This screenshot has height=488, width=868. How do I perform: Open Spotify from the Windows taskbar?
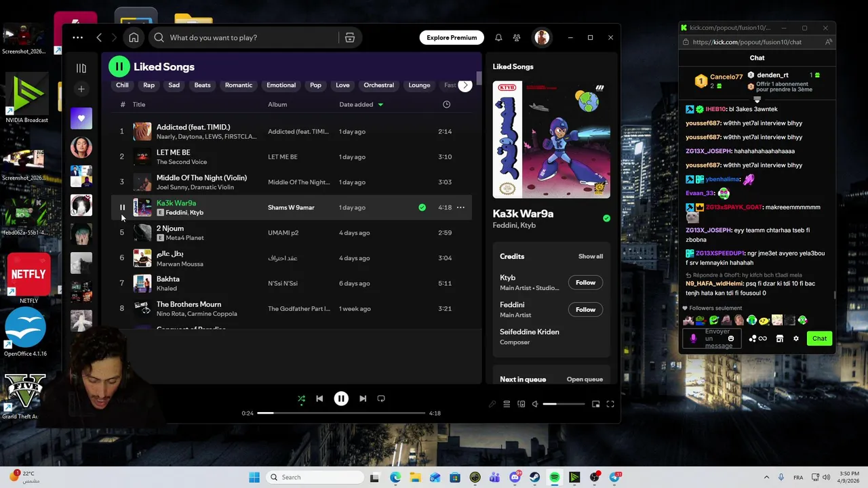point(555,477)
